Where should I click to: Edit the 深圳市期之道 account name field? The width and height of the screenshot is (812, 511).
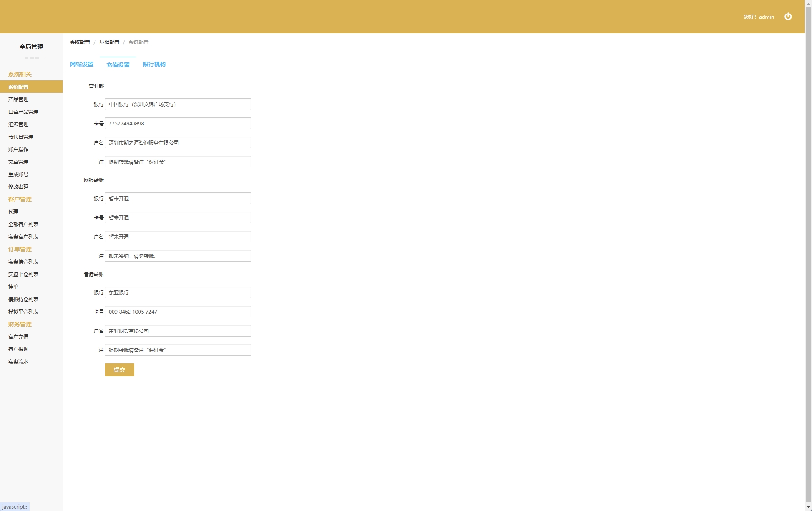(178, 142)
